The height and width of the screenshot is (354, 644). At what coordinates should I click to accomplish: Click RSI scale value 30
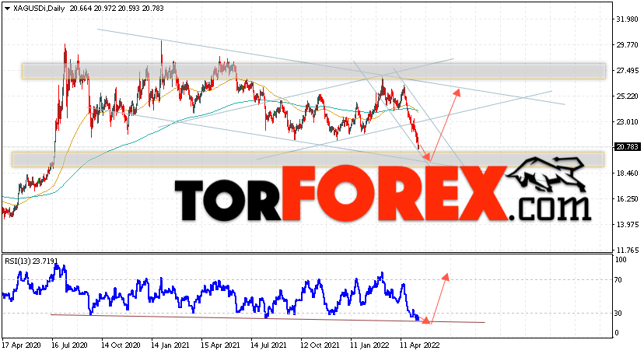[618, 313]
